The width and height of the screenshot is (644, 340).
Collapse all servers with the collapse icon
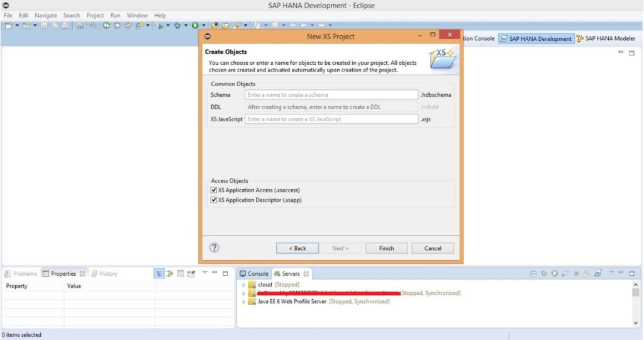click(x=533, y=274)
